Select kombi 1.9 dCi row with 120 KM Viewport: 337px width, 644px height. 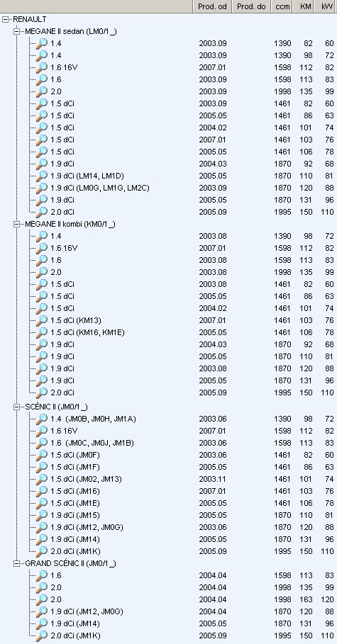tap(62, 368)
